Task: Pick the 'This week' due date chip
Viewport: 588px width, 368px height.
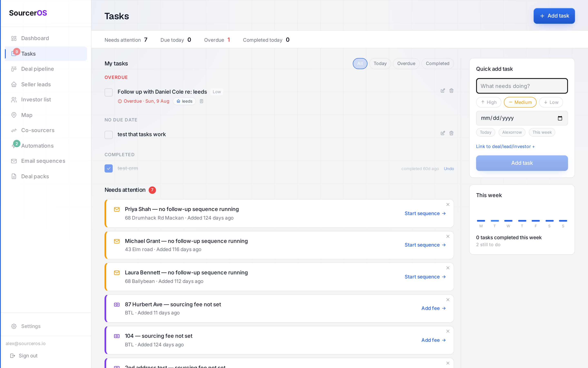Action: pos(542,132)
